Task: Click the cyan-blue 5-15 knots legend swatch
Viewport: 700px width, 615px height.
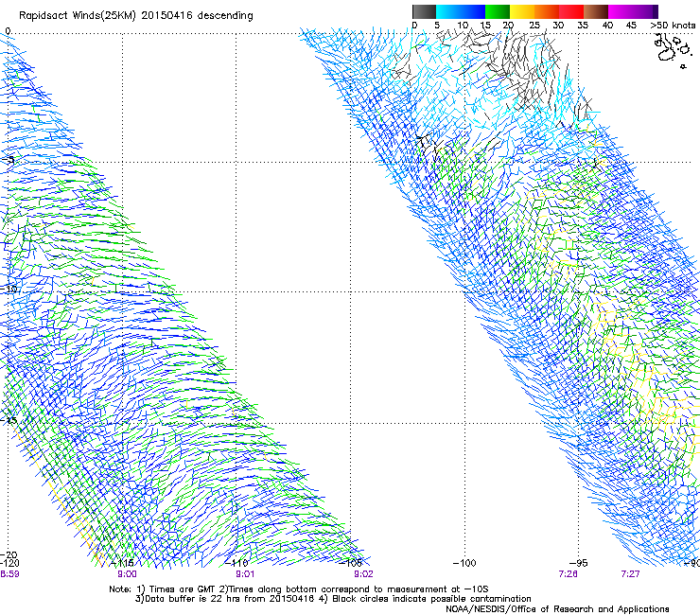Action: pos(461,11)
